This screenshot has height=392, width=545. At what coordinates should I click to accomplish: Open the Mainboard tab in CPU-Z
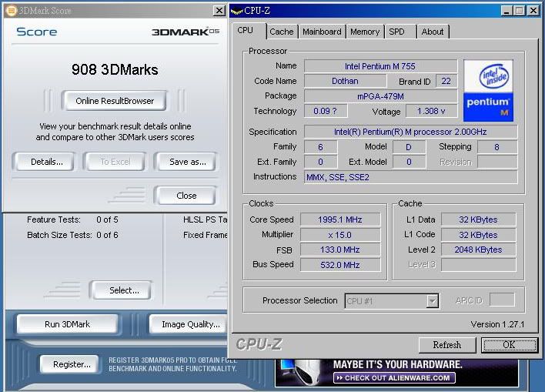pyautogui.click(x=322, y=32)
